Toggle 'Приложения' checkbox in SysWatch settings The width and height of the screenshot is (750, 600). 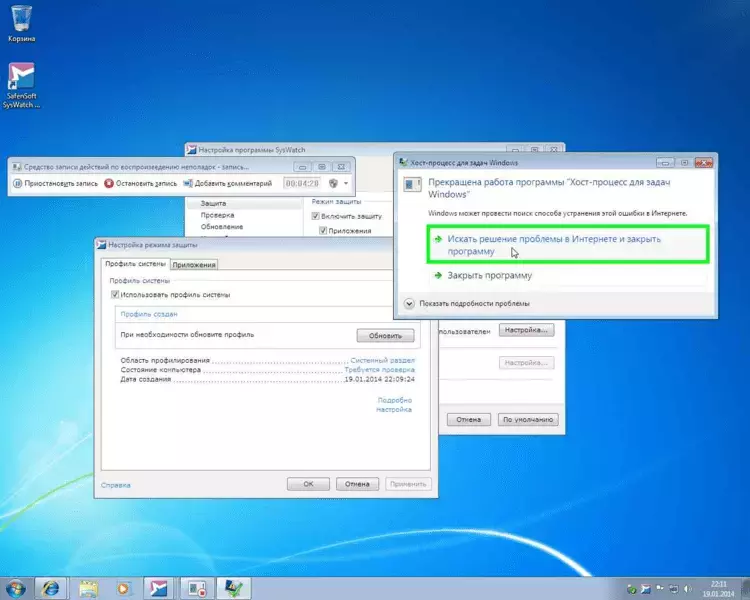point(323,231)
